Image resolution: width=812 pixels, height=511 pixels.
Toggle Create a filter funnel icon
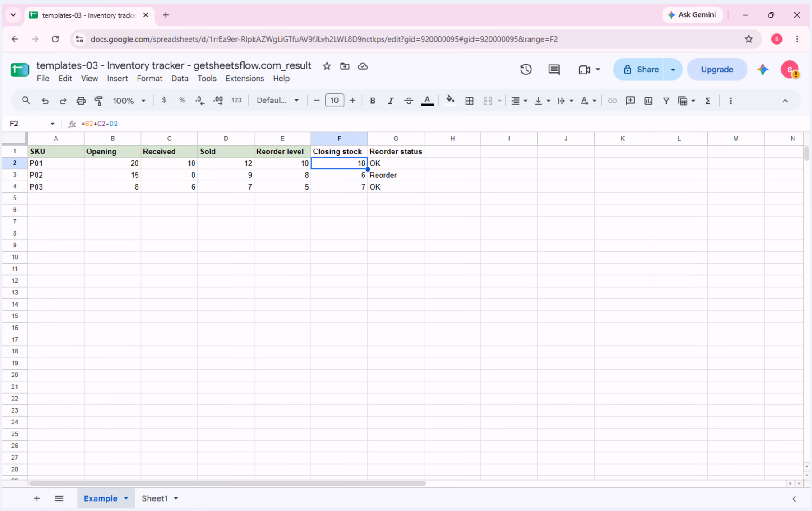(x=666, y=101)
